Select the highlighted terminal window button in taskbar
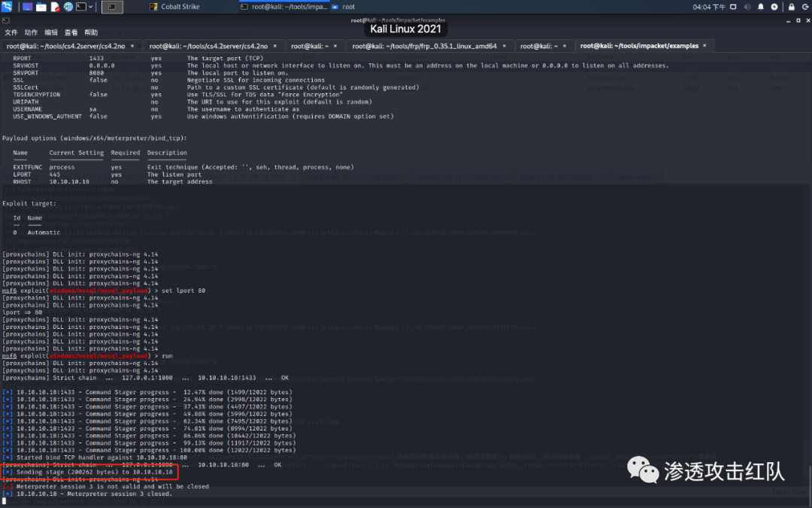 click(x=112, y=7)
